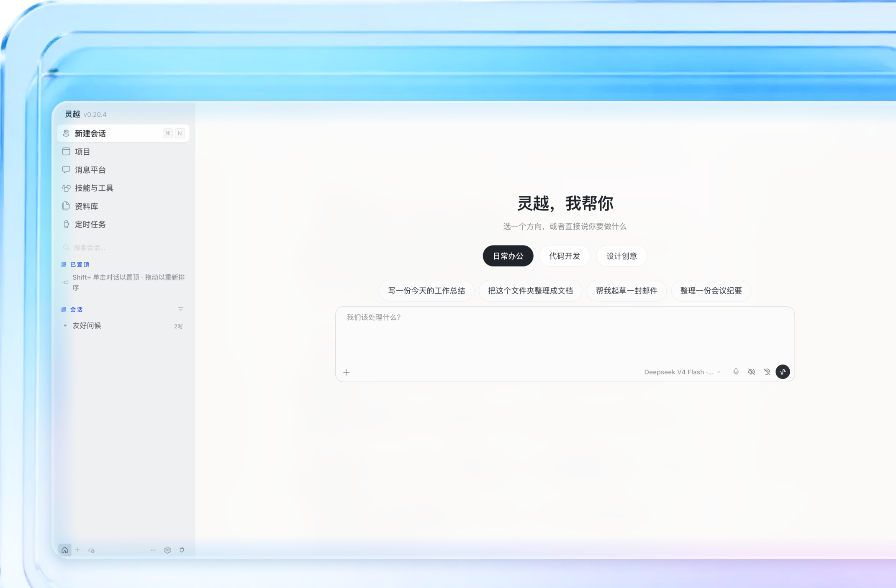The width and height of the screenshot is (896, 588).
Task: Open the 项目 section in sidebar
Action: point(123,151)
